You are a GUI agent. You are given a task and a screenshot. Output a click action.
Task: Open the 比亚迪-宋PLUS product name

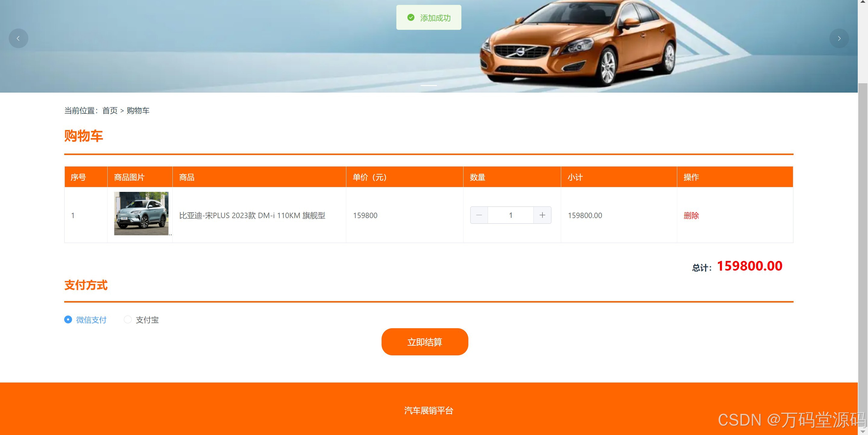click(x=252, y=215)
